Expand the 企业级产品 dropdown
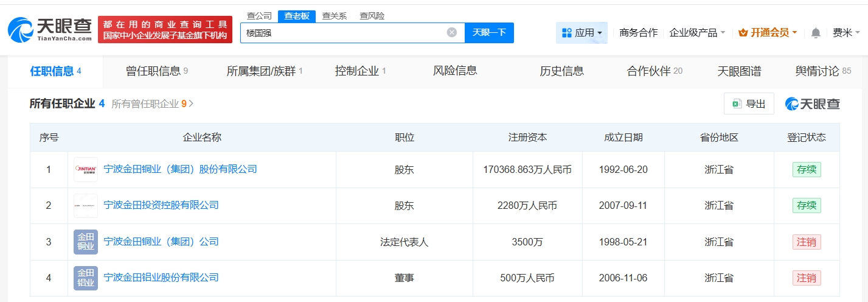 pyautogui.click(x=696, y=33)
